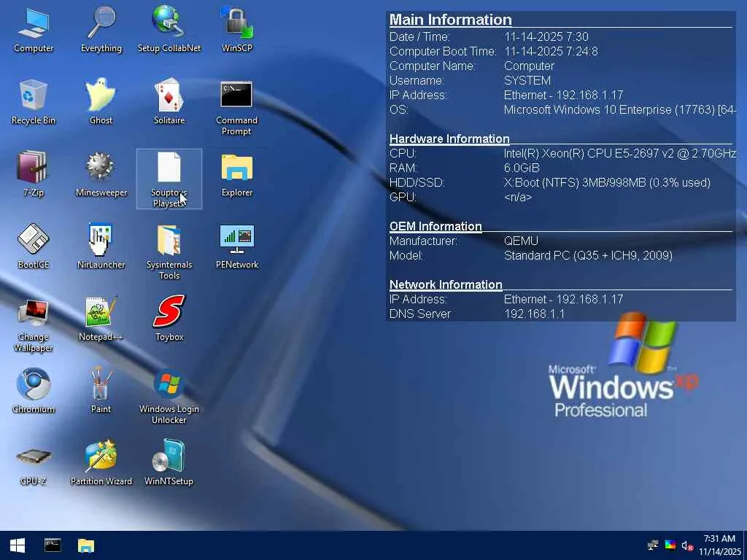This screenshot has height=560, width=747.
Task: Open the Start menu button
Action: point(18,545)
